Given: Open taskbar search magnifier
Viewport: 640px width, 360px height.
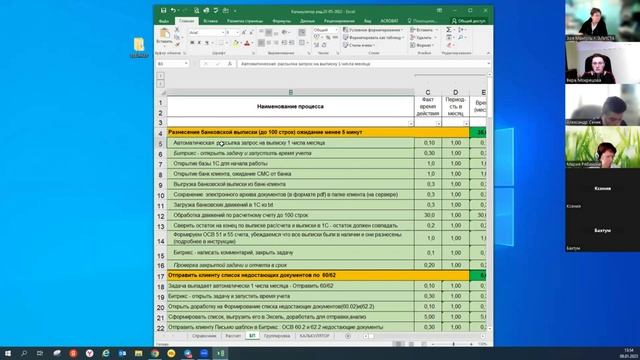Looking at the screenshot, I should click(x=24, y=353).
